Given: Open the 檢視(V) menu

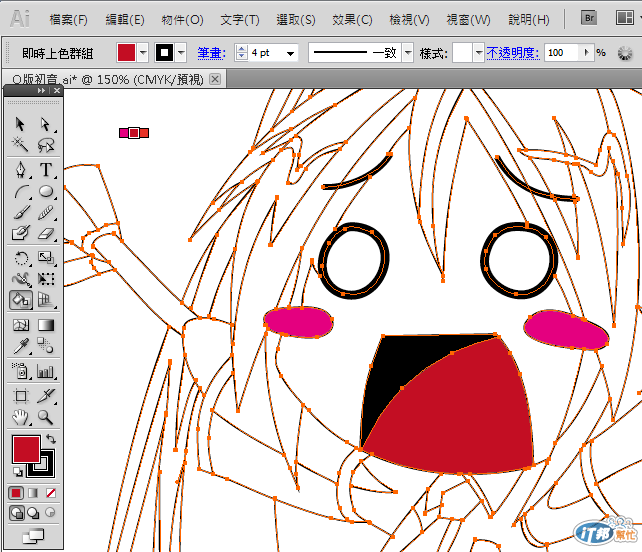Looking at the screenshot, I should click(409, 20).
